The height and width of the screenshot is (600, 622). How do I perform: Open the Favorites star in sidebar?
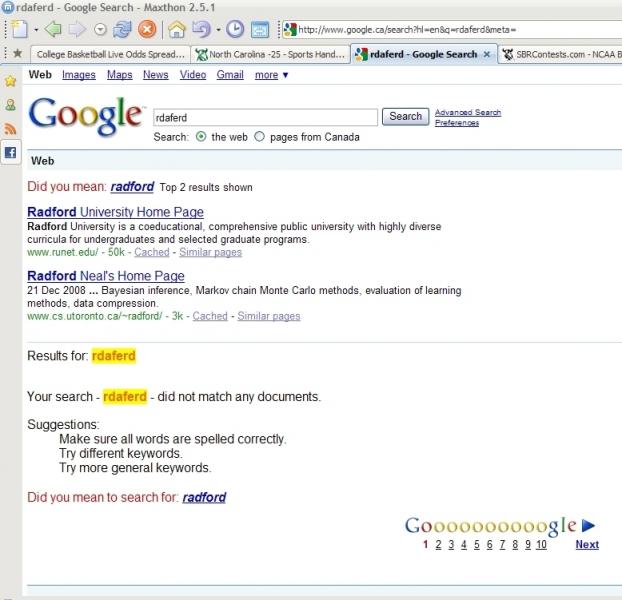(11, 80)
